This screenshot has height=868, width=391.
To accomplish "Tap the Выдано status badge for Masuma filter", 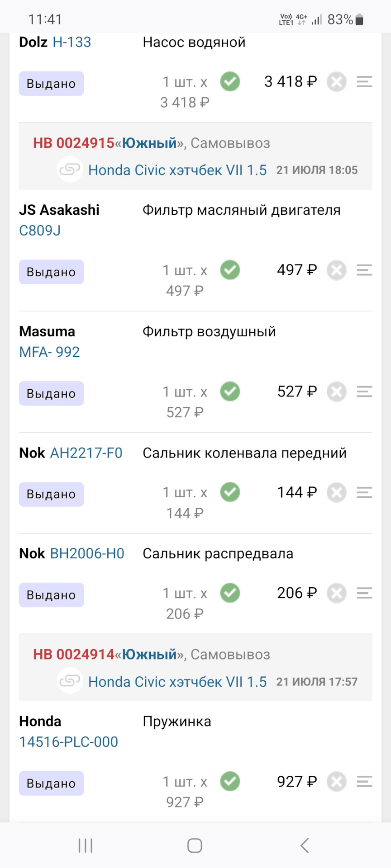I will pyautogui.click(x=51, y=394).
